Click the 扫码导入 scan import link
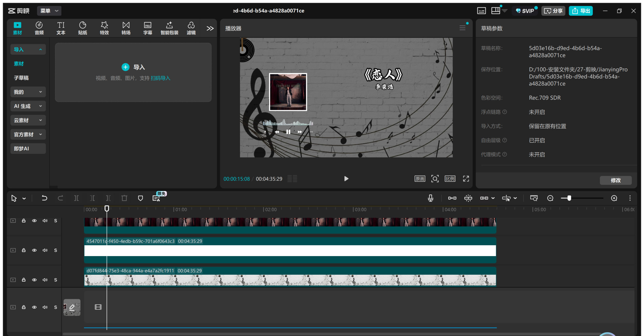Image resolution: width=644 pixels, height=336 pixels. (x=160, y=78)
